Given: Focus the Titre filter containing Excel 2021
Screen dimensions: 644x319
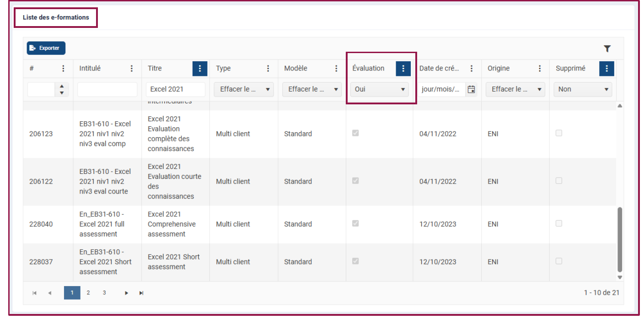Looking at the screenshot, I should [176, 89].
